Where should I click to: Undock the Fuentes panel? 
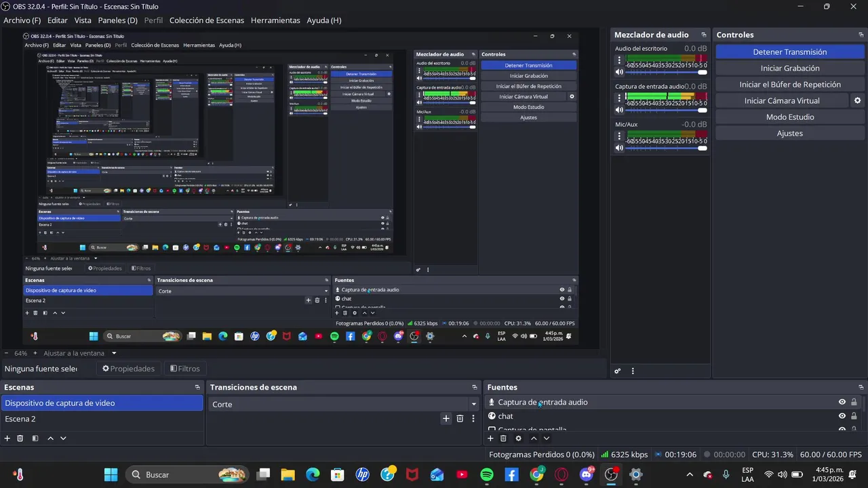[860, 387]
